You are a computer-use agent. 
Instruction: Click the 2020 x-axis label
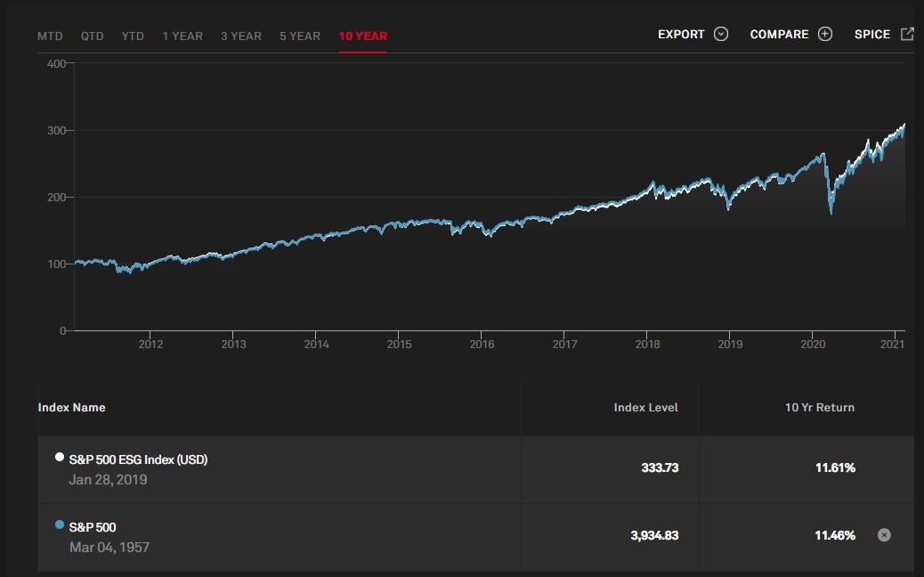click(814, 345)
